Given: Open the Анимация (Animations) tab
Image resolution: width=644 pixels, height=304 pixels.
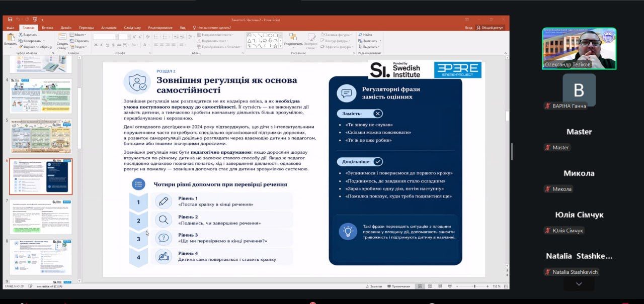Looking at the screenshot, I should click(x=108, y=28).
